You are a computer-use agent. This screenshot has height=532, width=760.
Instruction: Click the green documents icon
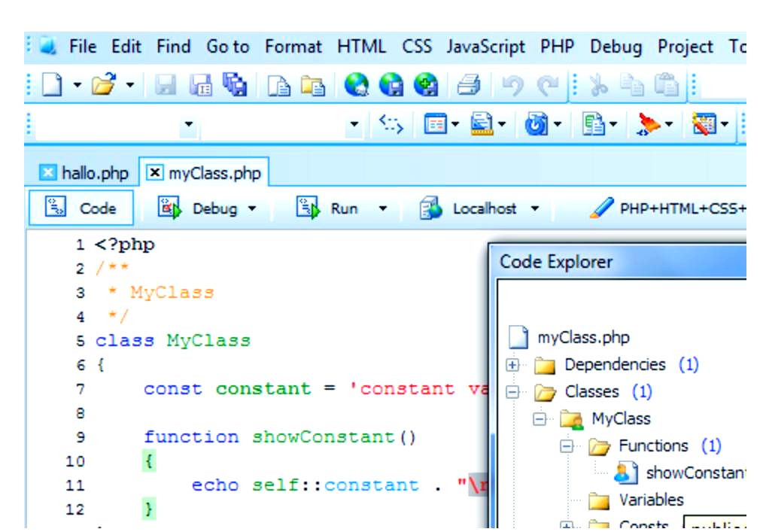(593, 124)
